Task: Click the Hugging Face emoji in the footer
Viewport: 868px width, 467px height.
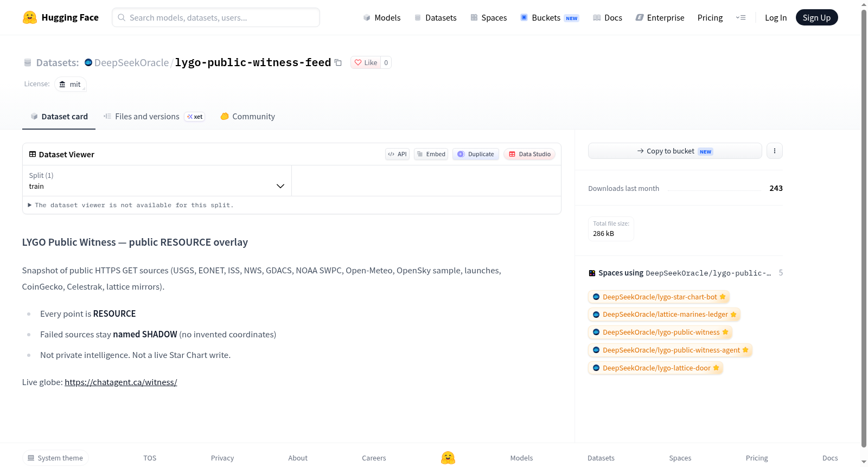Action: [448, 458]
